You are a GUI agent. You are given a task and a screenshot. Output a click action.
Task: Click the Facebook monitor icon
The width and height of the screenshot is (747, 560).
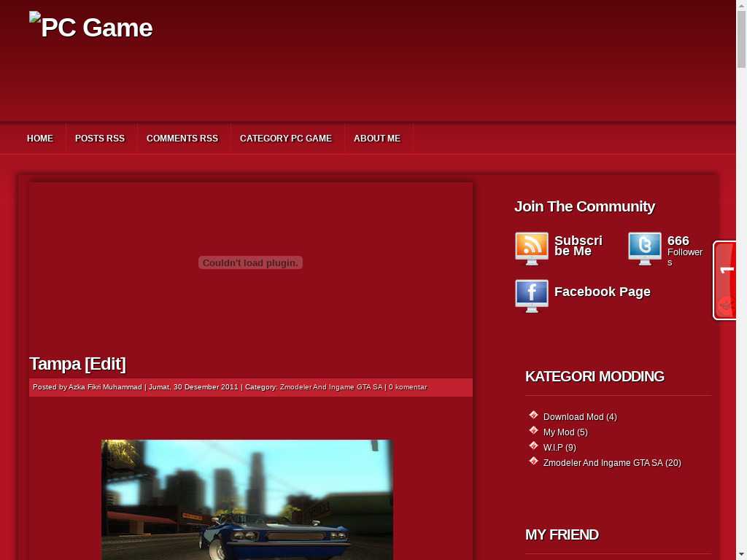tap(531, 296)
